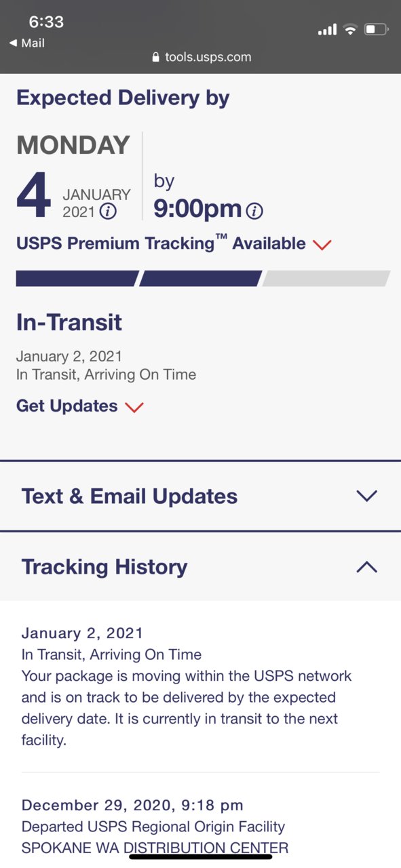Collapse Tracking History using the up chevron
The width and height of the screenshot is (401, 868).
[x=366, y=566]
